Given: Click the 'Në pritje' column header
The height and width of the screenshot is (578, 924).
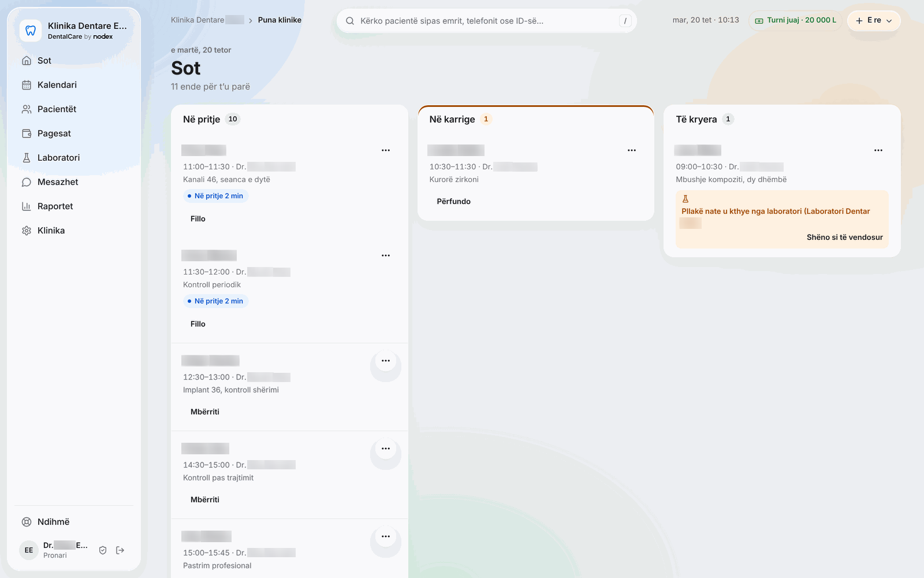Looking at the screenshot, I should pos(202,120).
